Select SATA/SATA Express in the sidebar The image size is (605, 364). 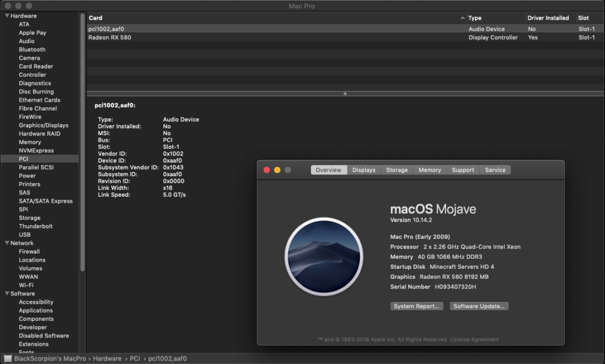pos(45,201)
